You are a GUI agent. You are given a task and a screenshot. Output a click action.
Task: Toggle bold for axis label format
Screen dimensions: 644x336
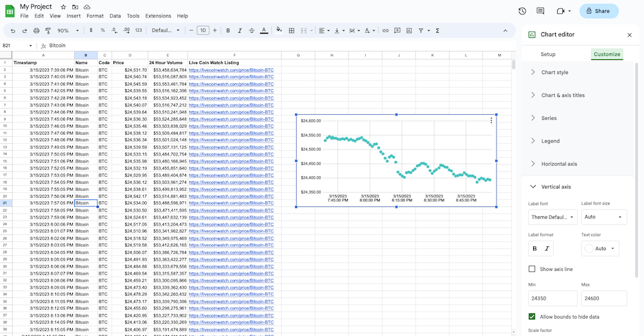pyautogui.click(x=534, y=248)
